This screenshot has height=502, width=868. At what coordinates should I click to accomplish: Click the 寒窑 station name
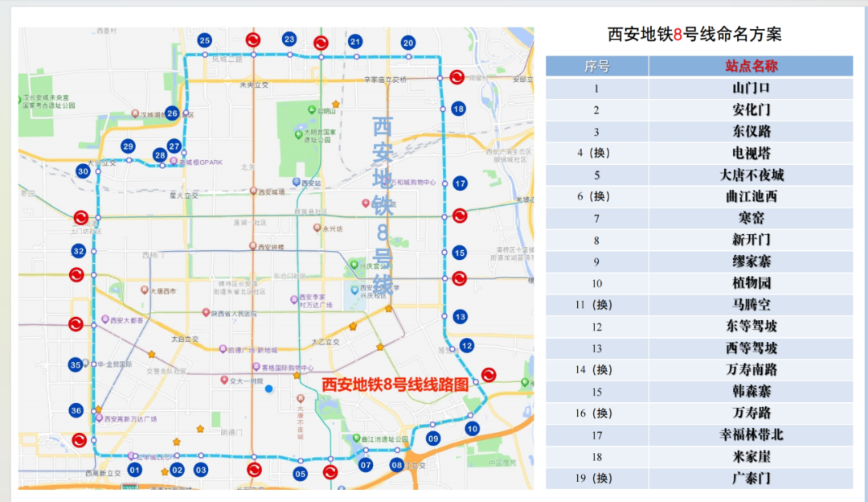751,218
